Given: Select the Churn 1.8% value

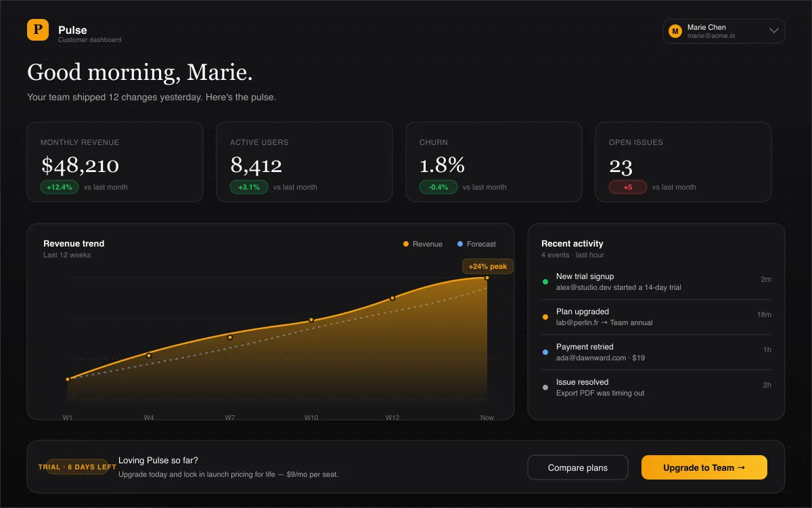Looking at the screenshot, I should point(443,165).
